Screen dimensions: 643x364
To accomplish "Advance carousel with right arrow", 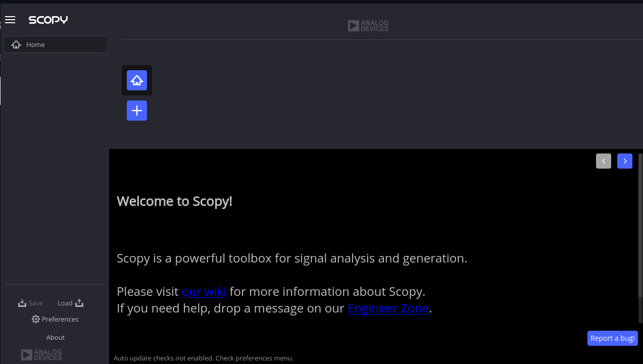I will point(624,161).
